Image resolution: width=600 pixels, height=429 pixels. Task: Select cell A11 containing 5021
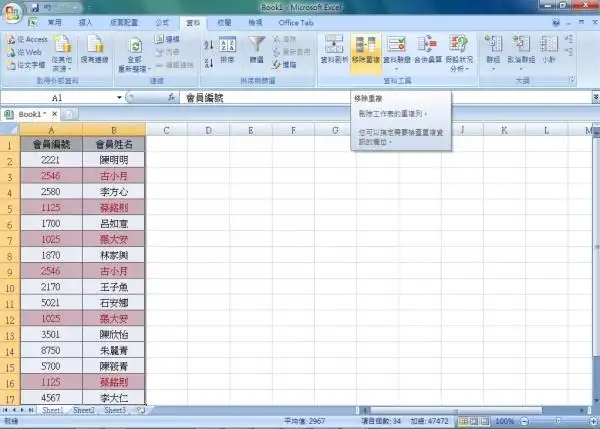click(x=51, y=303)
